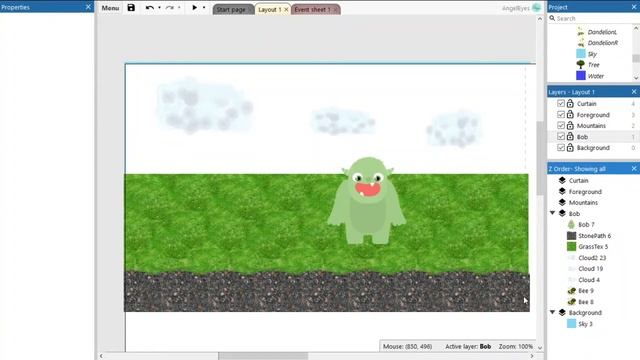The height and width of the screenshot is (360, 640).
Task: Close the Event sheet 1 tab
Action: click(336, 9)
